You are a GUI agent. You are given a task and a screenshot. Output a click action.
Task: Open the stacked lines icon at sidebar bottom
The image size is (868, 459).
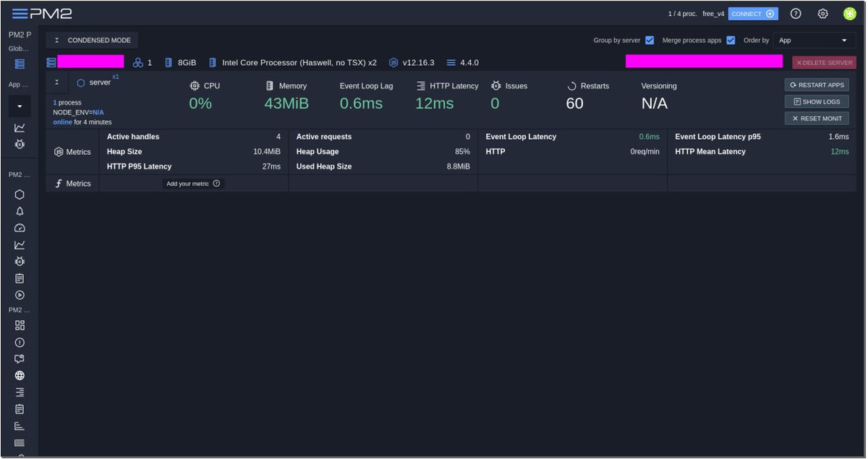[x=20, y=442]
